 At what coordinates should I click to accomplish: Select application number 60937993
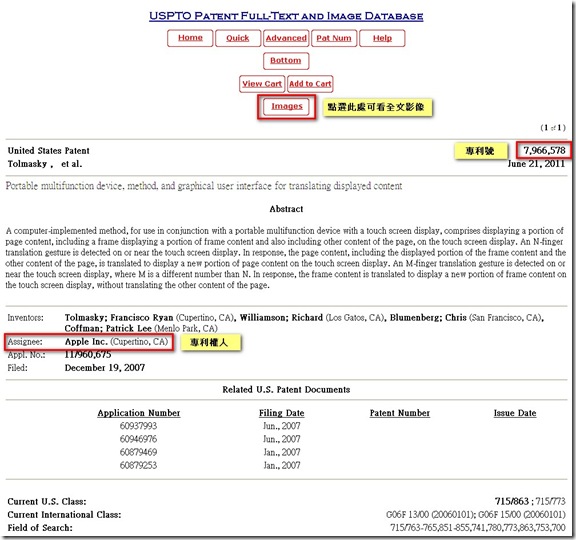[138, 426]
